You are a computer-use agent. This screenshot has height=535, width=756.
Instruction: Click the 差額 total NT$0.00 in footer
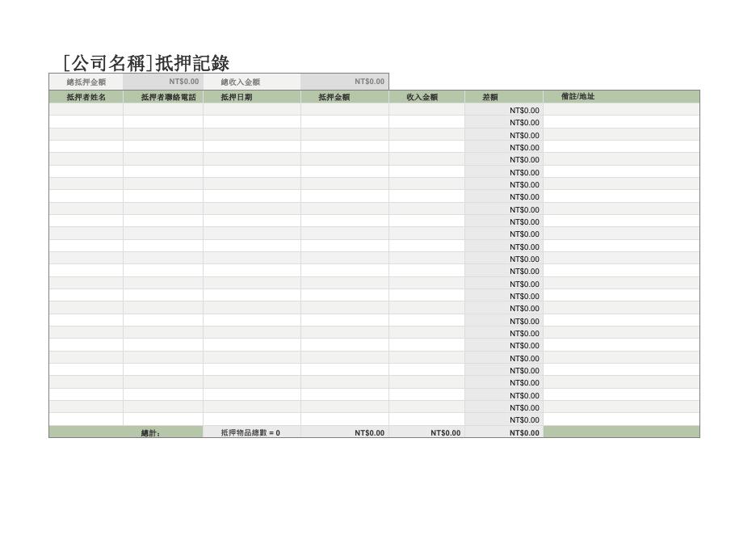pos(504,432)
